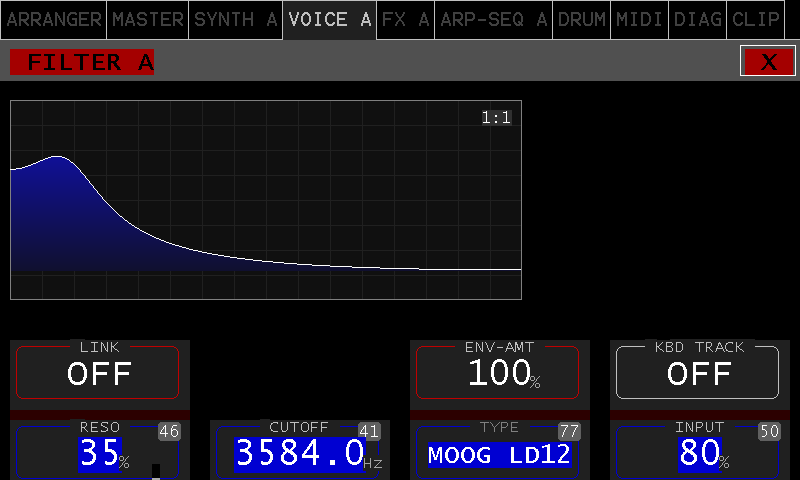Click the INPUT number badge 50
800x480 pixels.
[769, 432]
